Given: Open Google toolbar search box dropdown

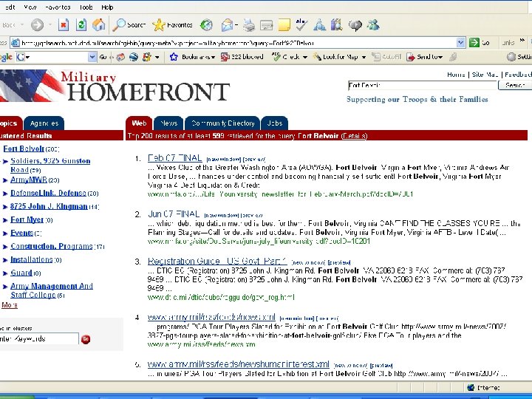Looking at the screenshot, I should click(92, 57).
